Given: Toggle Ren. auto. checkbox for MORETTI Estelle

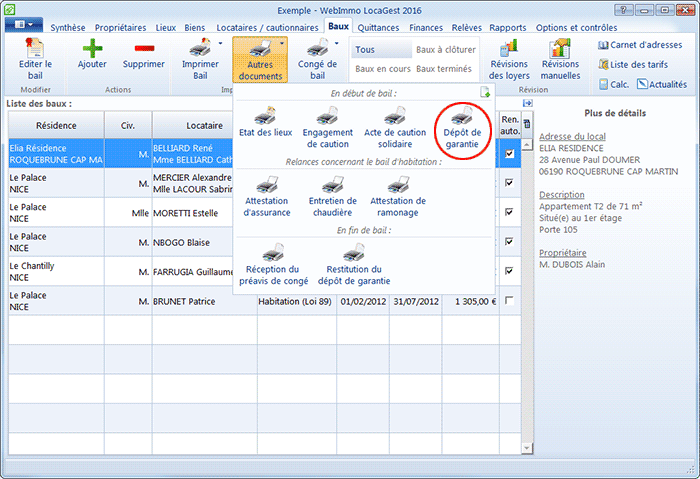Looking at the screenshot, I should pos(509,212).
